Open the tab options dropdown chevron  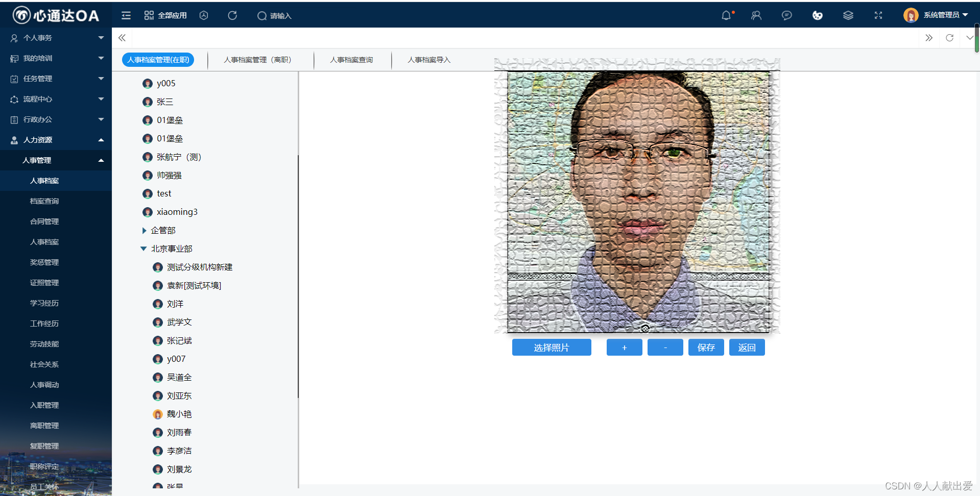pos(969,38)
